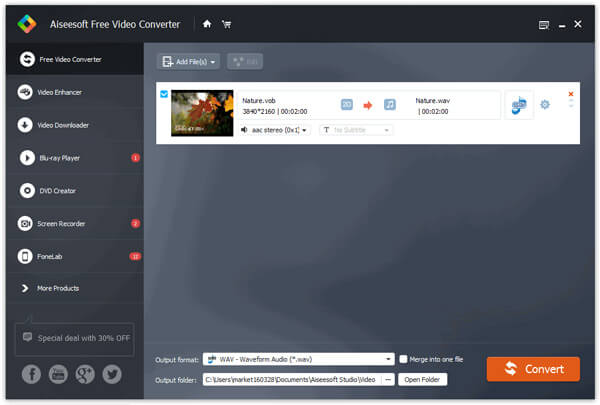Open the No Subtitle dropdown

pyautogui.click(x=356, y=130)
